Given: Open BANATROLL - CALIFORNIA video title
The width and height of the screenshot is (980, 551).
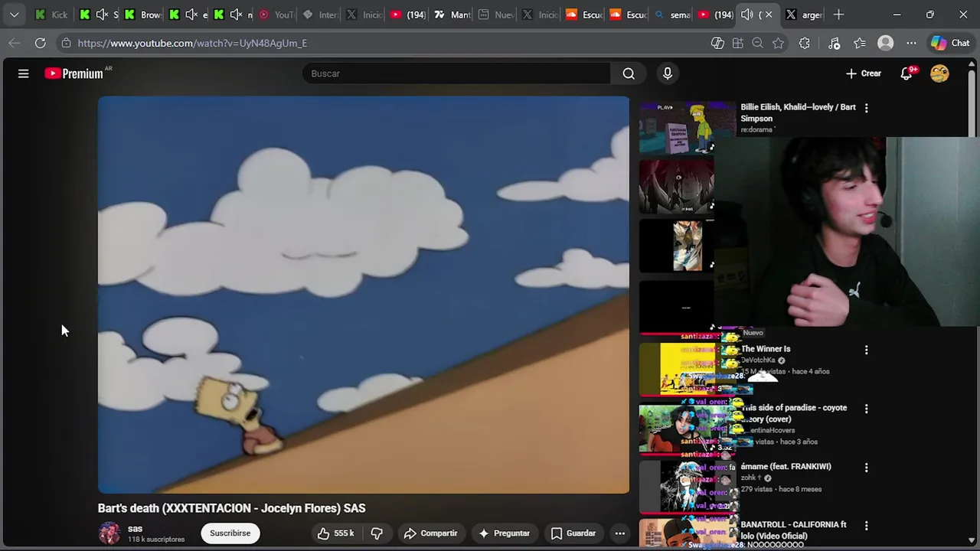Looking at the screenshot, I should (x=793, y=530).
